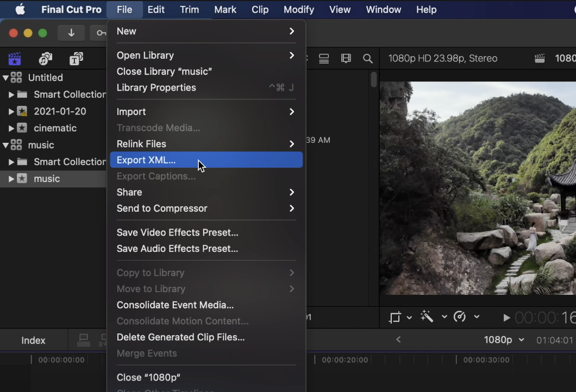This screenshot has height=392, width=576.
Task: Choose Delete Generated Clip Files...
Action: (206, 337)
